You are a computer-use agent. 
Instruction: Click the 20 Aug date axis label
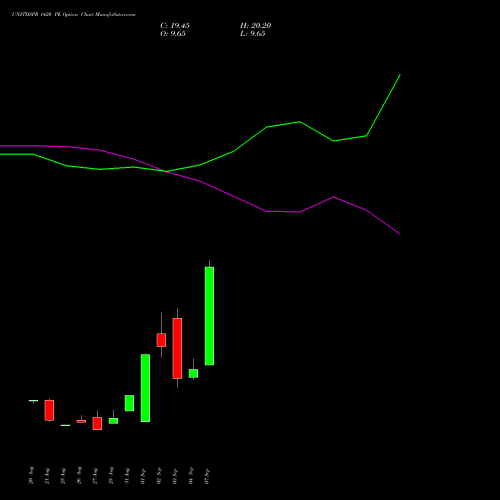point(31,475)
